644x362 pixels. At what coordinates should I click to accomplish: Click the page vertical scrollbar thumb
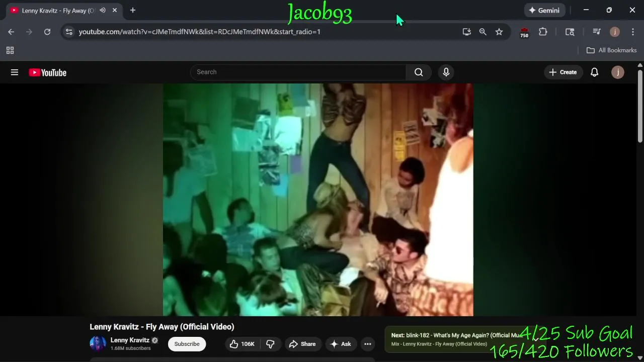click(x=640, y=106)
